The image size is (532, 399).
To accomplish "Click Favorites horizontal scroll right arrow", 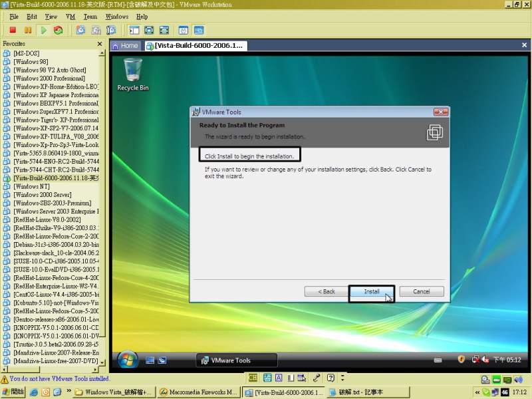I will click(x=95, y=370).
